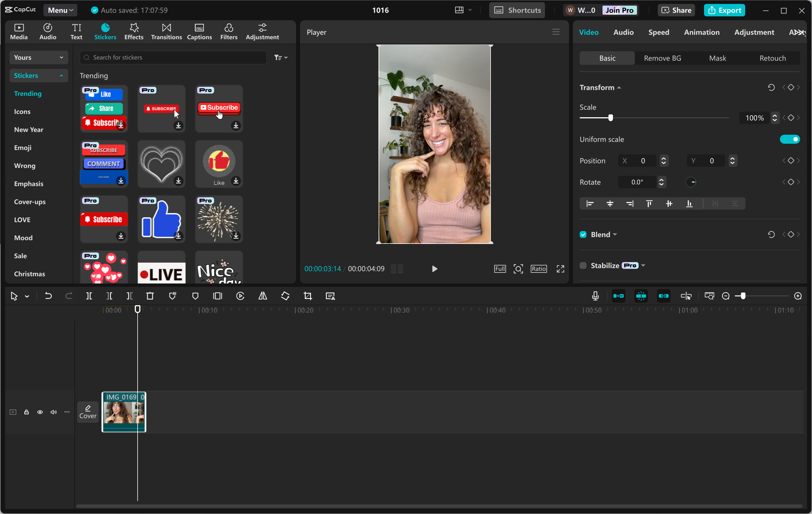Click the Delete icon in the timeline toolbar

tap(150, 296)
